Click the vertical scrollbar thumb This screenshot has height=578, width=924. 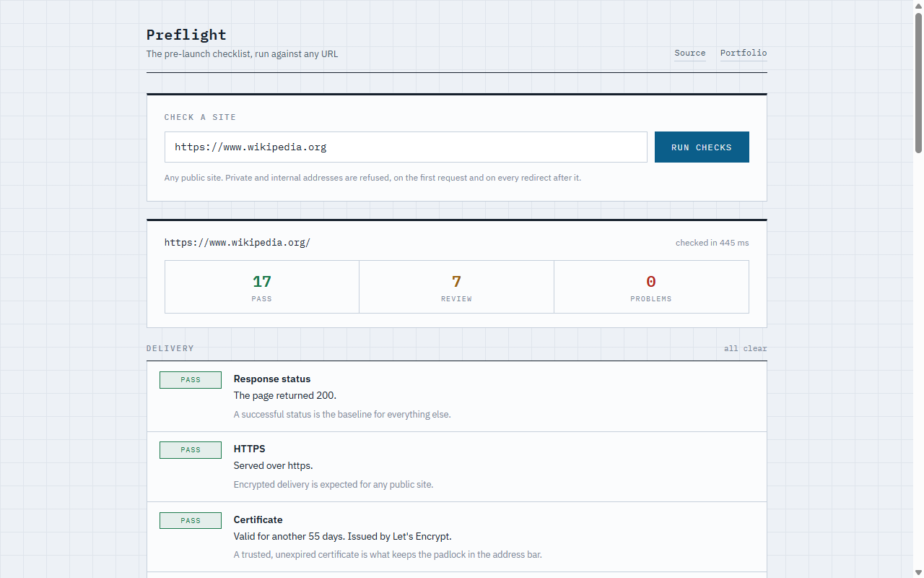pyautogui.click(x=918, y=83)
